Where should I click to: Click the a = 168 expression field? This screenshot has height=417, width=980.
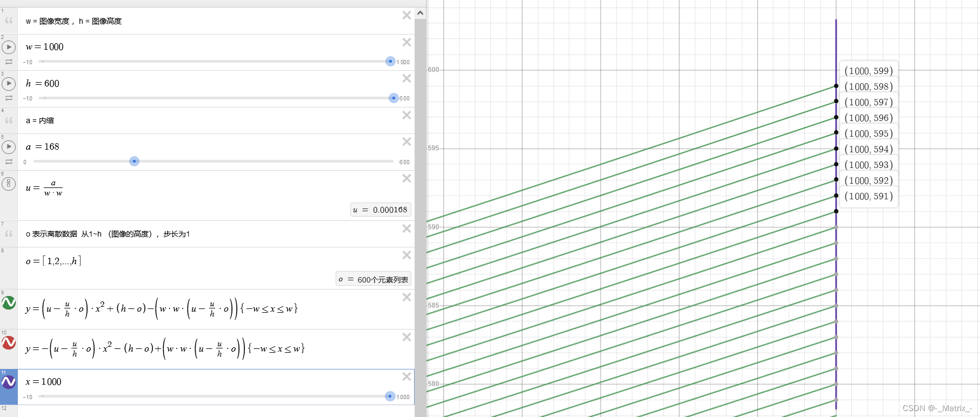click(x=43, y=147)
